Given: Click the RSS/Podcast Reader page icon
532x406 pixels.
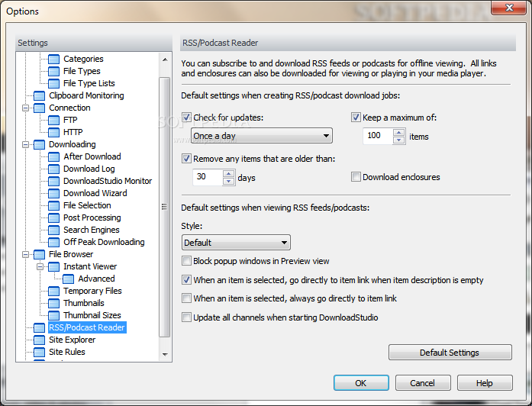Looking at the screenshot, I should coord(39,327).
